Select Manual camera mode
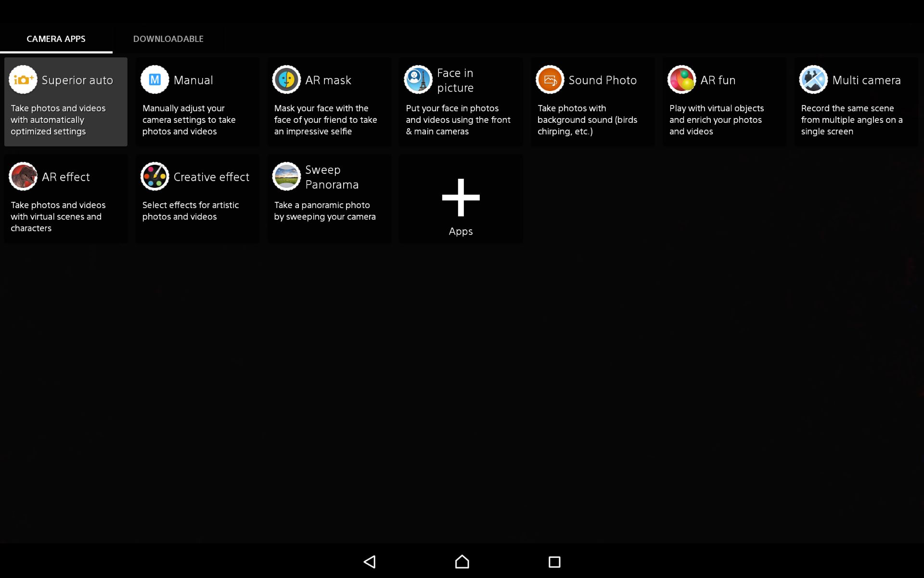Image resolution: width=924 pixels, height=578 pixels. pyautogui.click(x=197, y=101)
